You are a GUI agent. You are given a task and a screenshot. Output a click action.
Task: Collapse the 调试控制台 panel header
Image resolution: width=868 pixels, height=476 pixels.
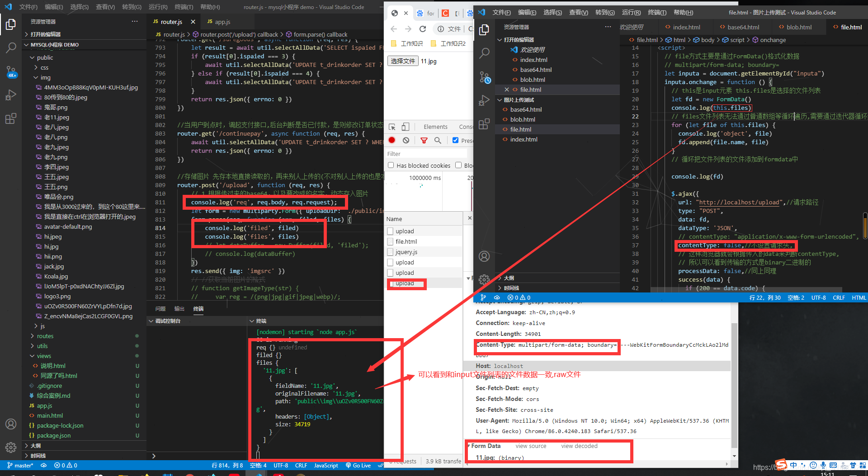click(167, 321)
